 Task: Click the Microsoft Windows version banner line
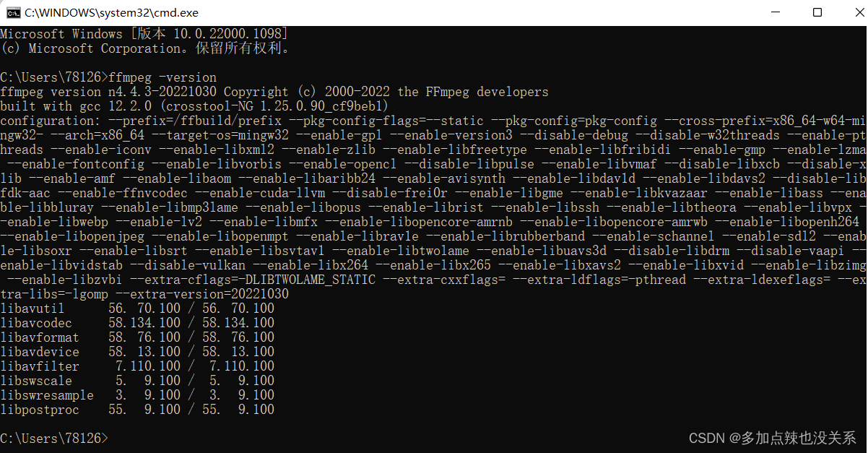tap(144, 33)
